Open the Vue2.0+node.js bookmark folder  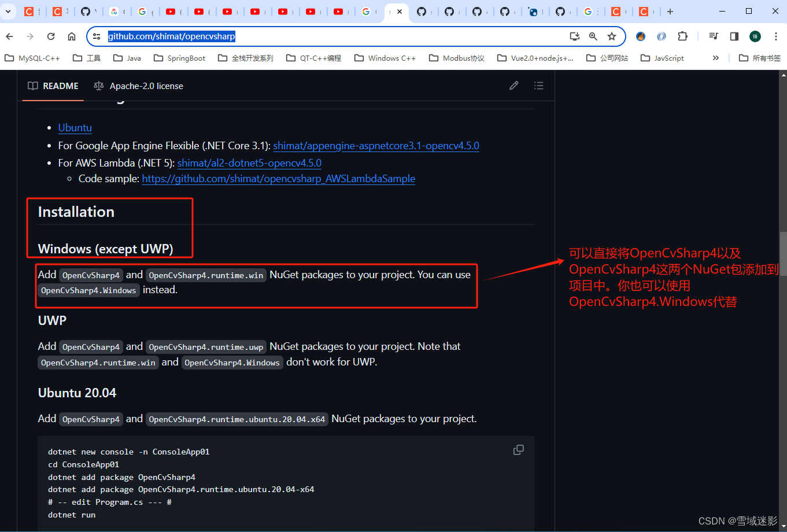(x=535, y=58)
